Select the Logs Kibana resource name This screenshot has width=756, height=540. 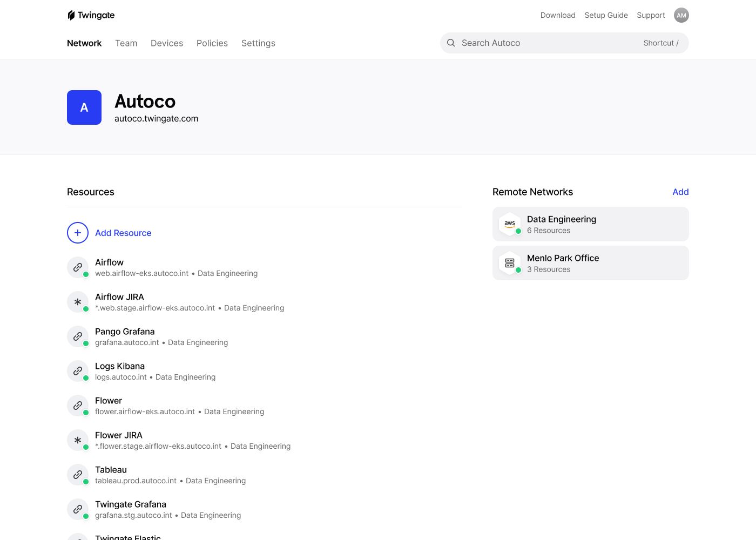pyautogui.click(x=120, y=366)
